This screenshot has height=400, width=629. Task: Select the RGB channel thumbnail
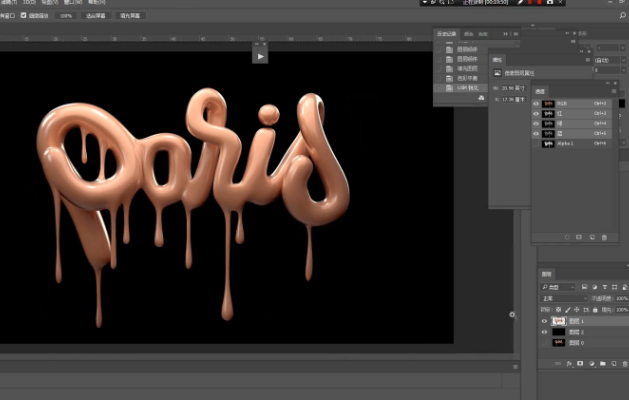click(x=548, y=104)
